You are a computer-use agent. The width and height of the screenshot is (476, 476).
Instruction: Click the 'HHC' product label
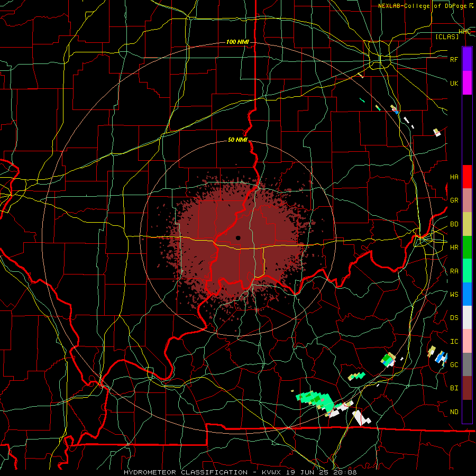[x=464, y=32]
